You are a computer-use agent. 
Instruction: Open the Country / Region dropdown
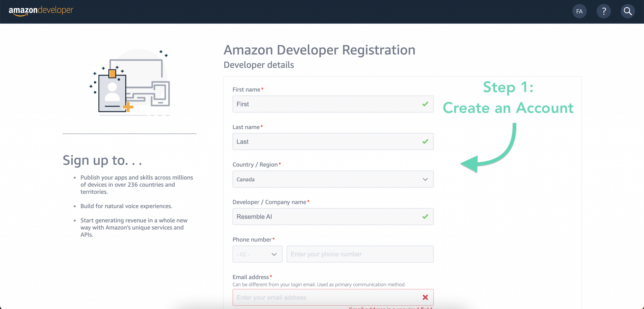pyautogui.click(x=333, y=179)
